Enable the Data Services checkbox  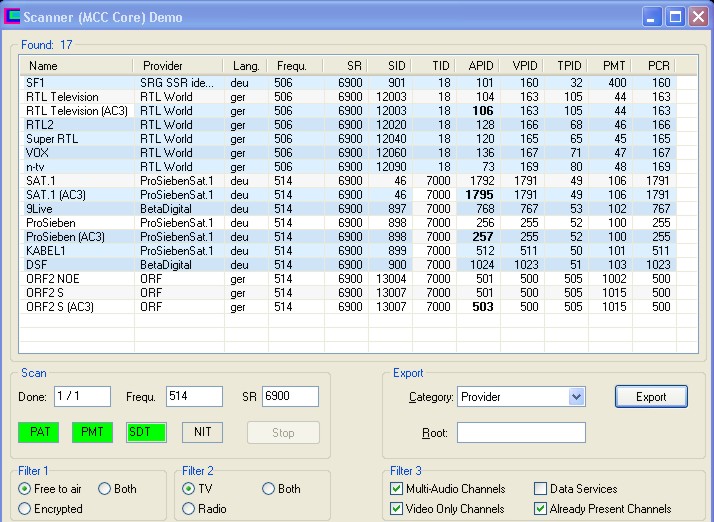tap(541, 489)
